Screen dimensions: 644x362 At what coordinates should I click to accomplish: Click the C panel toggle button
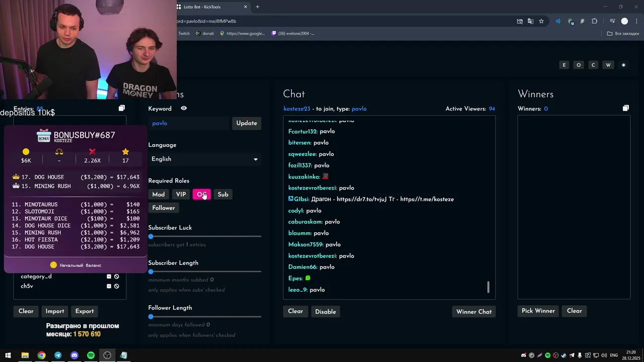pos(593,65)
